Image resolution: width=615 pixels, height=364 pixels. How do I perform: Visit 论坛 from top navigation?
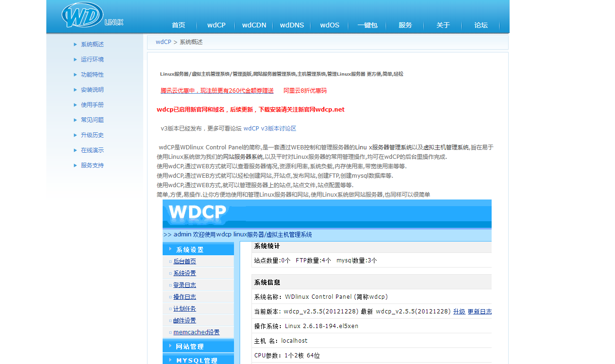(481, 26)
